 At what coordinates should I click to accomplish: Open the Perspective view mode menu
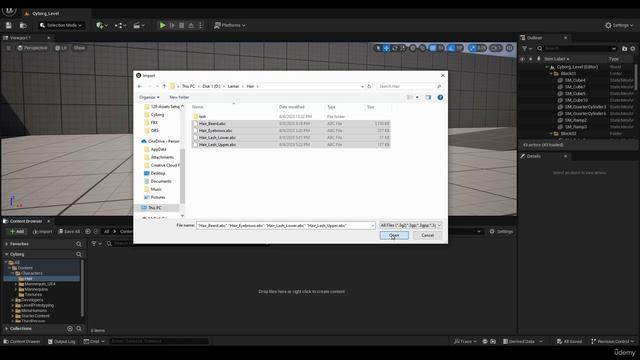(32, 48)
